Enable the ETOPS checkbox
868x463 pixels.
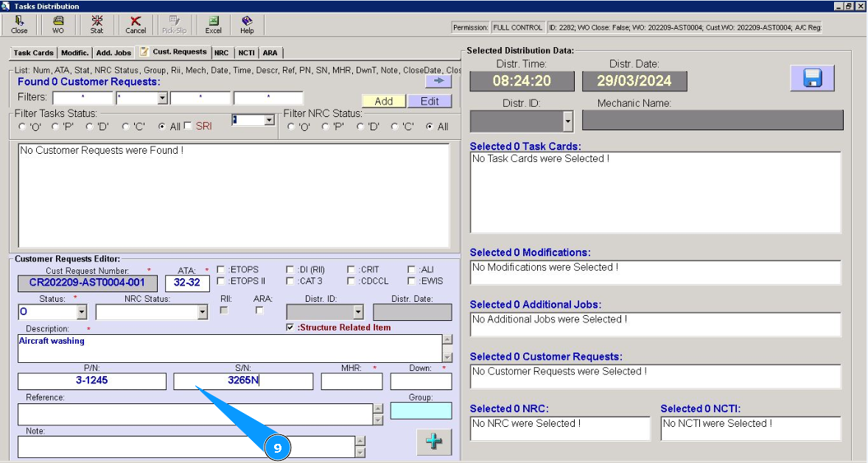(220, 269)
